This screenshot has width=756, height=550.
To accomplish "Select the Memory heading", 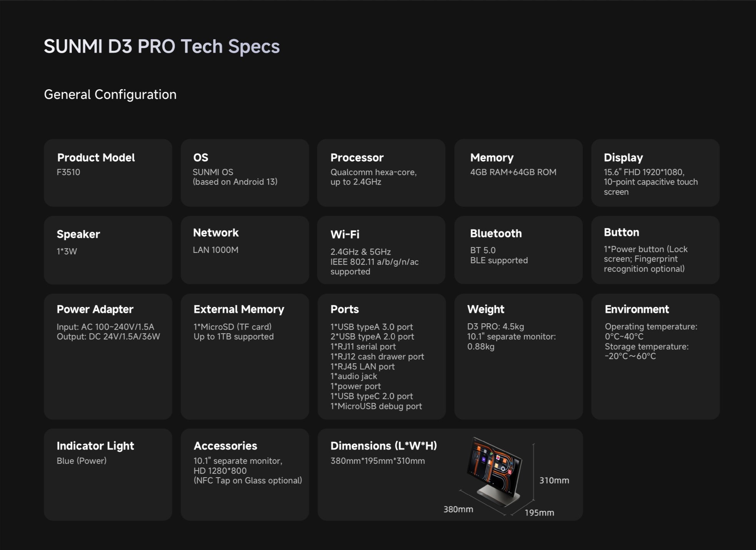I will click(492, 157).
